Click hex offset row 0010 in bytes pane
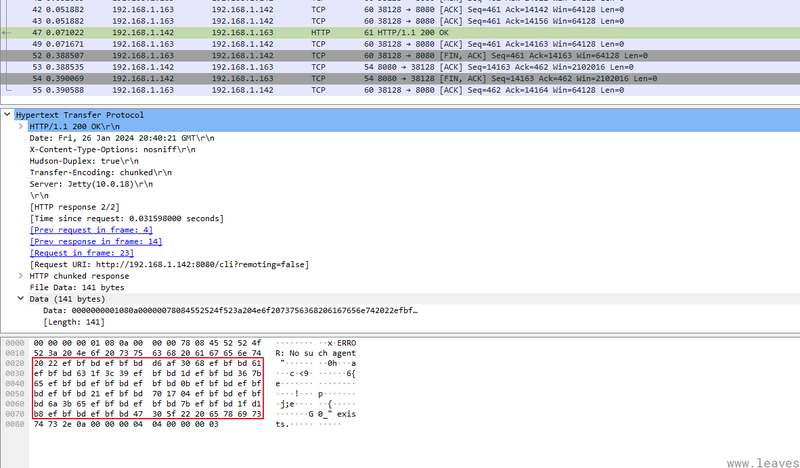 coord(12,353)
